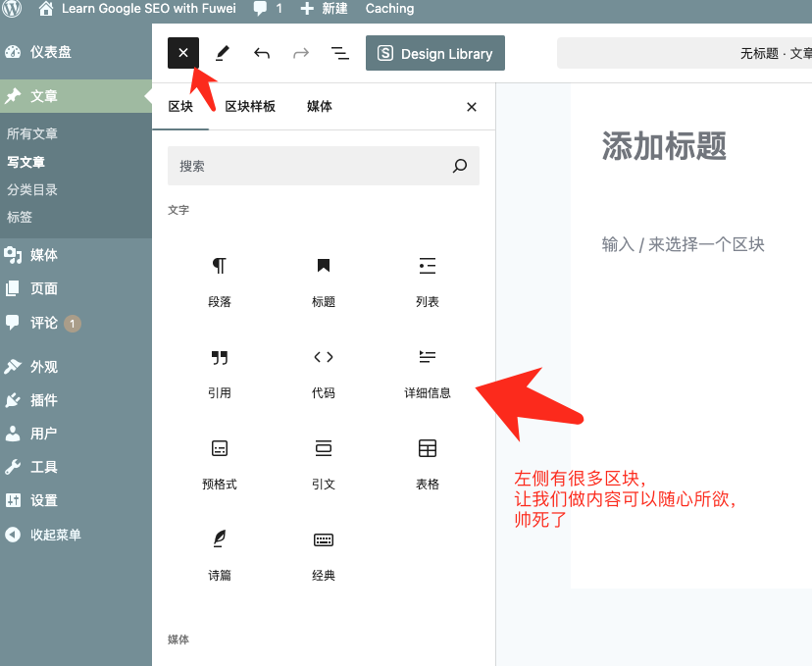The width and height of the screenshot is (812, 666).
Task: Switch to the 区块样板 patterns tab
Action: point(250,106)
